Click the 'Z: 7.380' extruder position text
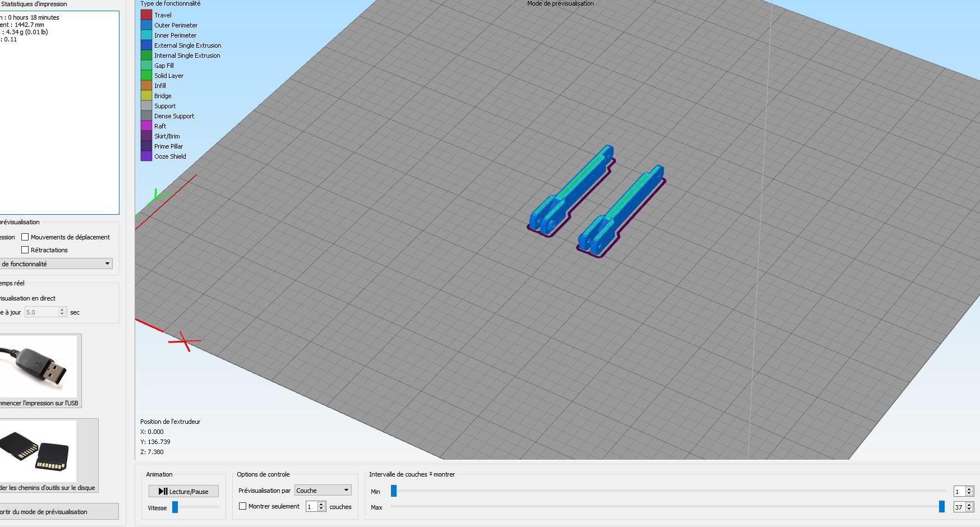Viewport: 980px width, 527px height. (152, 452)
